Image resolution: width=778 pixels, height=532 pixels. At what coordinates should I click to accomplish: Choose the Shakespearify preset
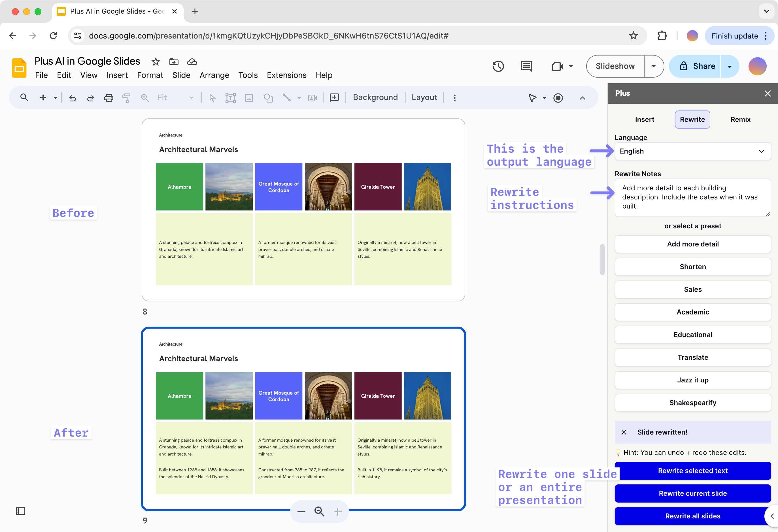(x=692, y=403)
